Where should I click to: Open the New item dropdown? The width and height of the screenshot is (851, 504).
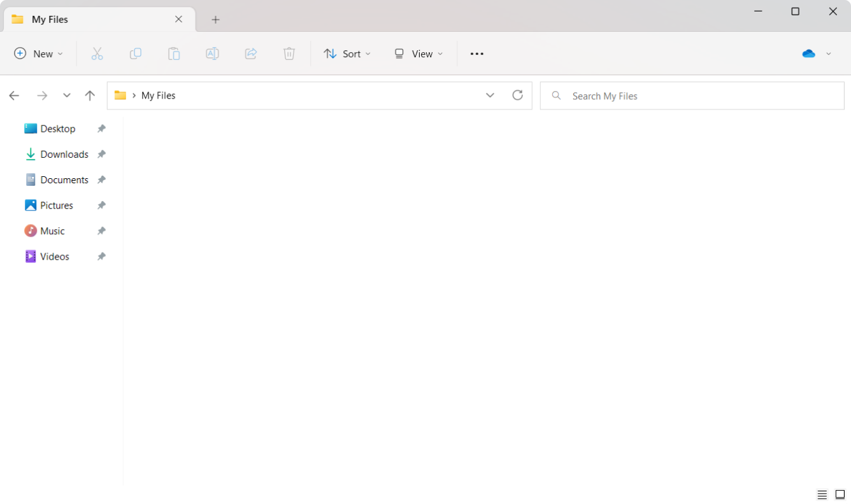coord(39,54)
